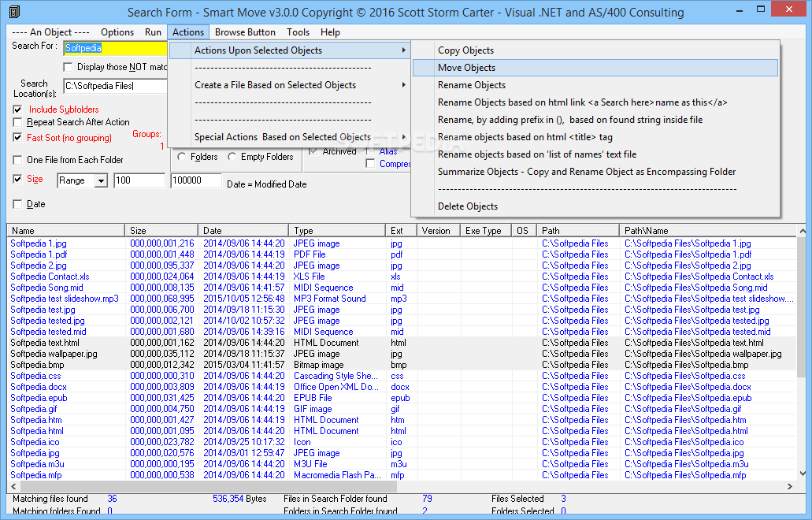Choose Summarize Objects entry
Screen dimensions: 812x520
[x=595, y=172]
